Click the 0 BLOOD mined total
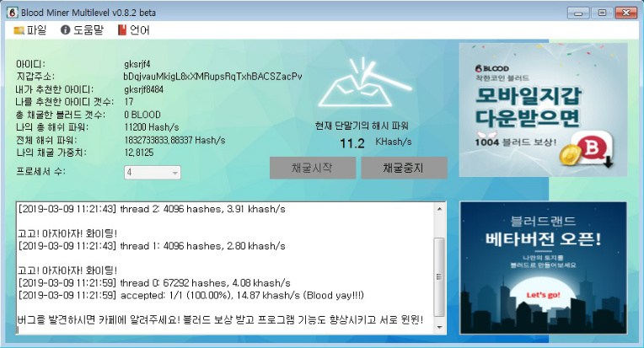Viewport: 644px width, 348px height. pos(142,115)
